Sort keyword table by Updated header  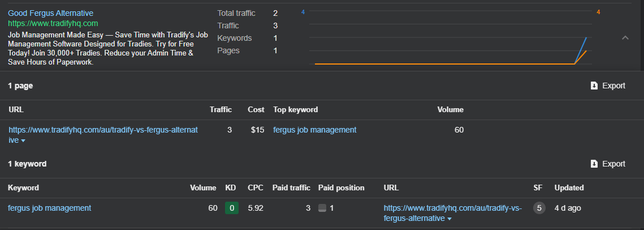tap(569, 188)
